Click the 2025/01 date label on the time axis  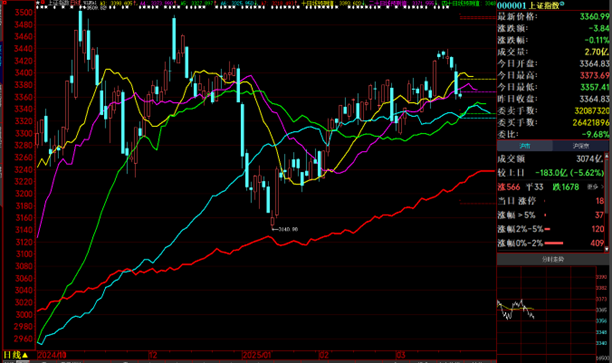click(x=257, y=355)
